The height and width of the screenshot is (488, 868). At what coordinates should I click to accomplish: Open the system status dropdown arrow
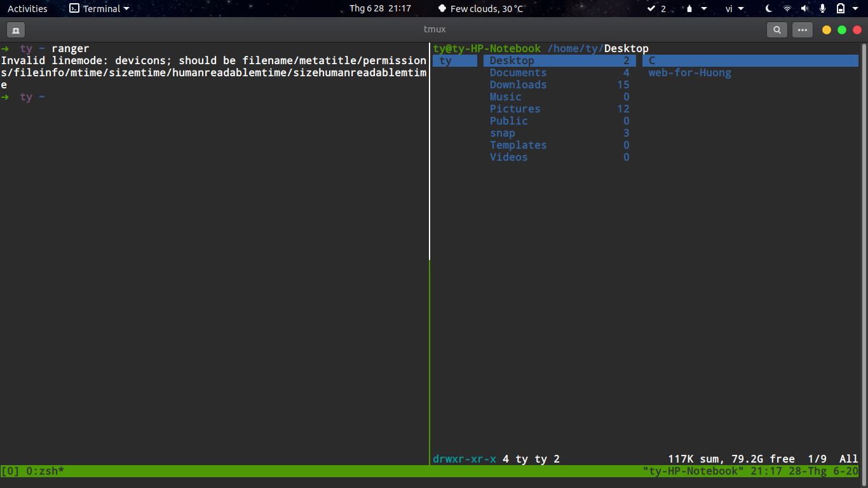point(855,8)
